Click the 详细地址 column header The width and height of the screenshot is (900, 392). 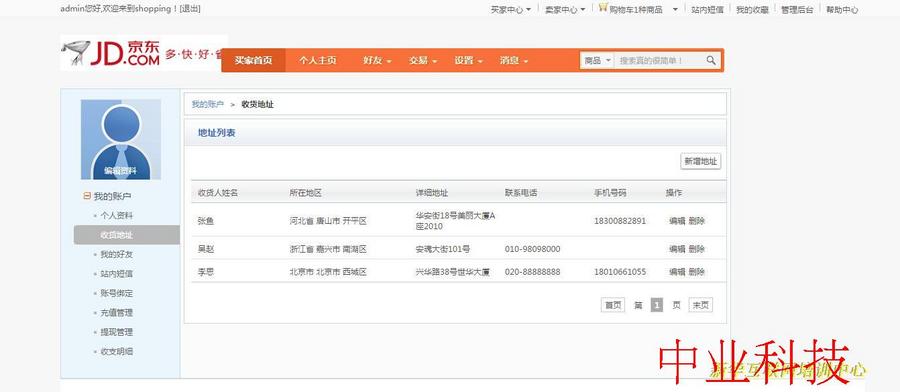[432, 193]
